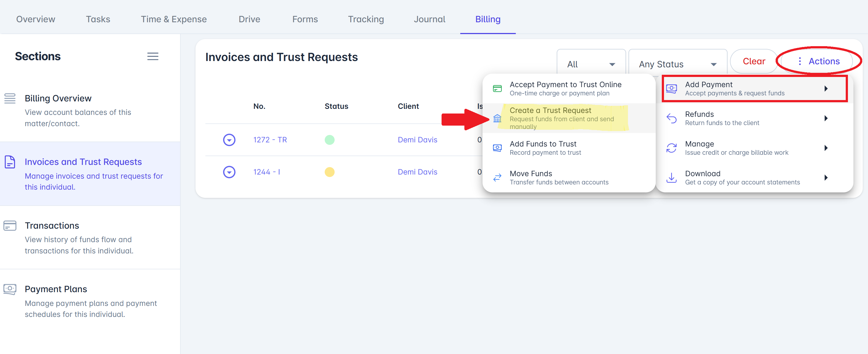This screenshot has width=868, height=354.
Task: Click the Transactions card icon in sidebar
Action: click(10, 226)
